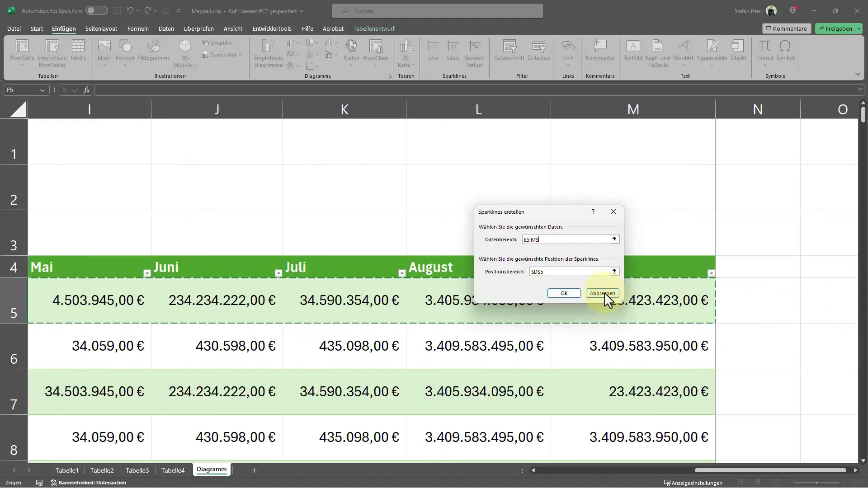The width and height of the screenshot is (868, 488).
Task: Insert a Textfeld
Action: pyautogui.click(x=633, y=50)
